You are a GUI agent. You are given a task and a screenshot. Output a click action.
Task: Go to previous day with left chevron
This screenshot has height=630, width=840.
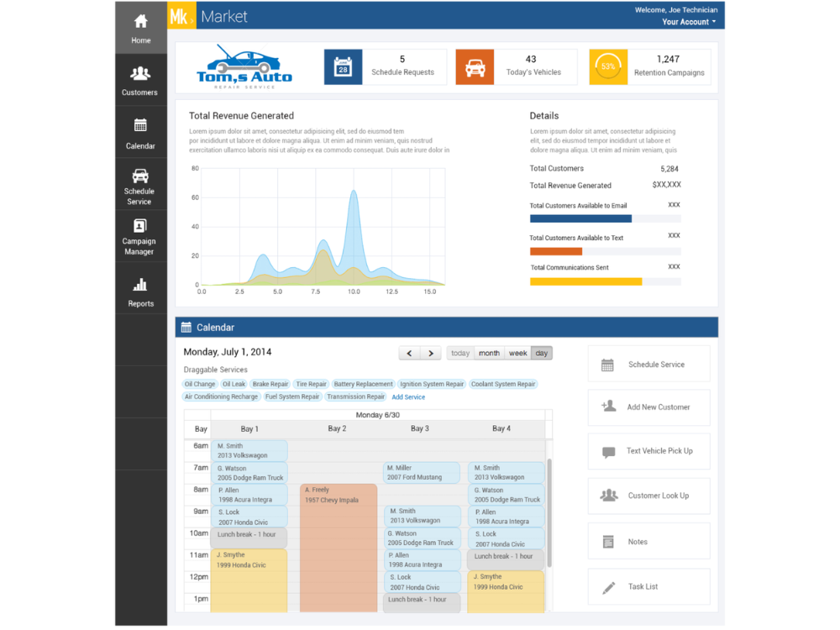(x=409, y=354)
